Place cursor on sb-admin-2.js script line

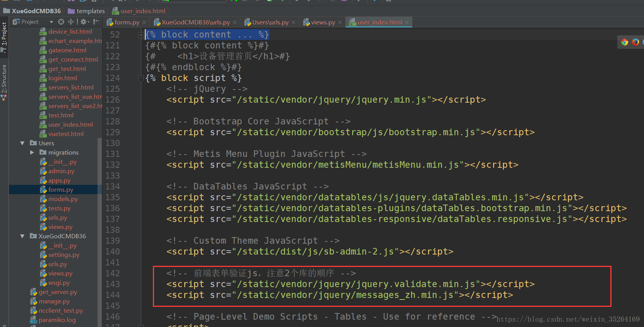(310, 252)
